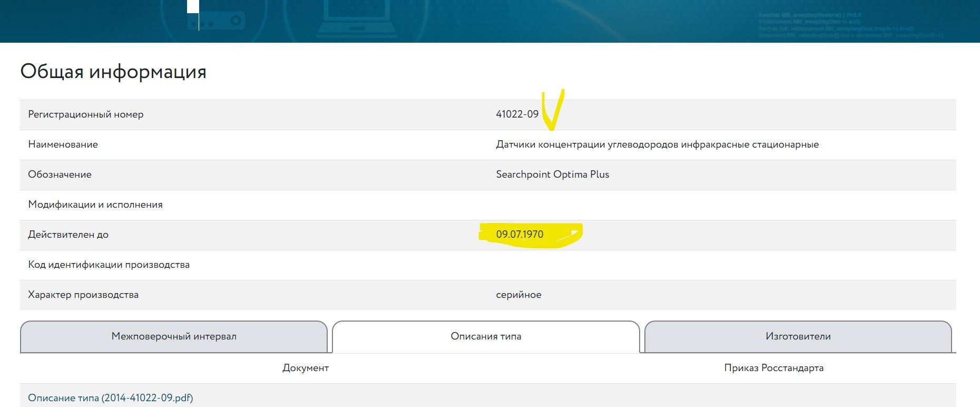Click the Модификации и исполнения row label

point(95,205)
